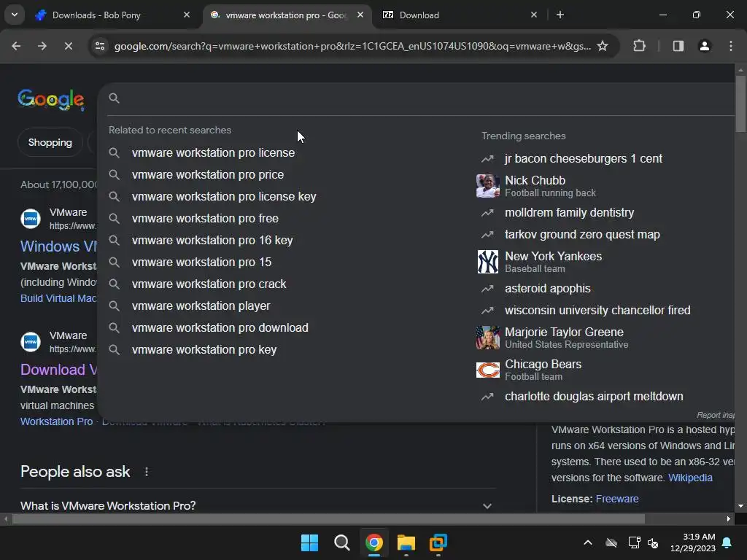Switch to the Downloads - Bob Pony tab
Screen dimensions: 747x560
click(x=112, y=15)
